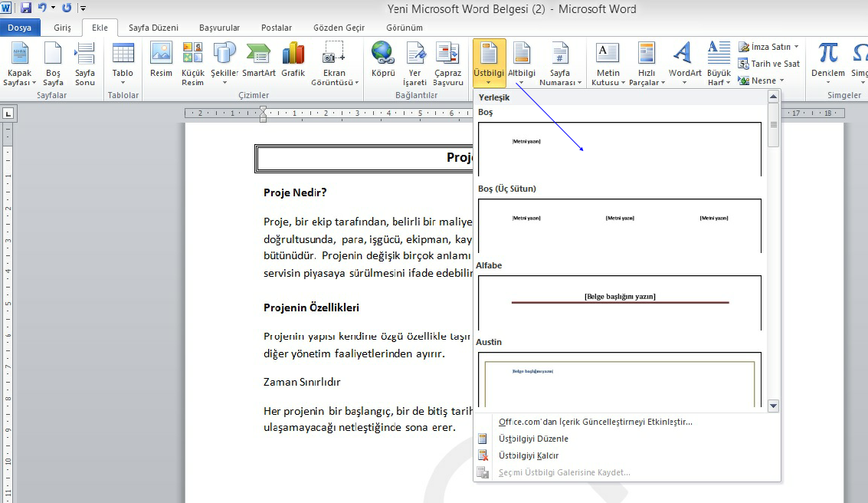Open the Sayfa Numarası menu
The width and height of the screenshot is (868, 503).
click(560, 64)
